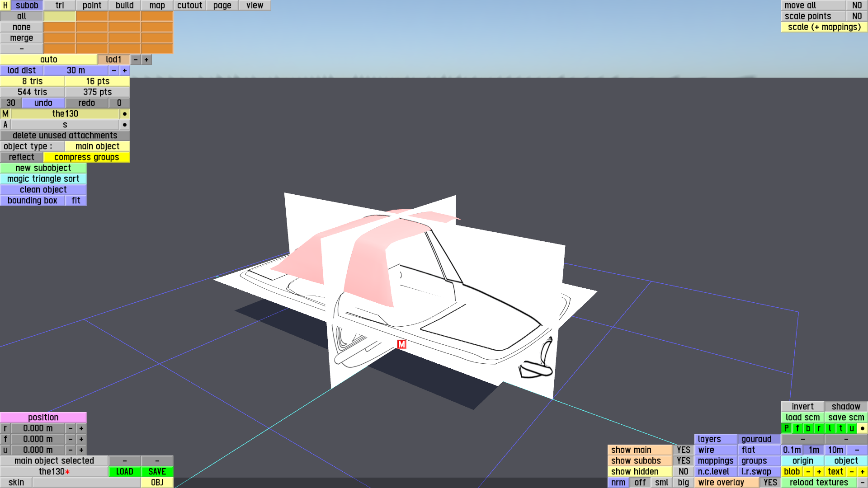Open the object type main object selector

(x=97, y=146)
